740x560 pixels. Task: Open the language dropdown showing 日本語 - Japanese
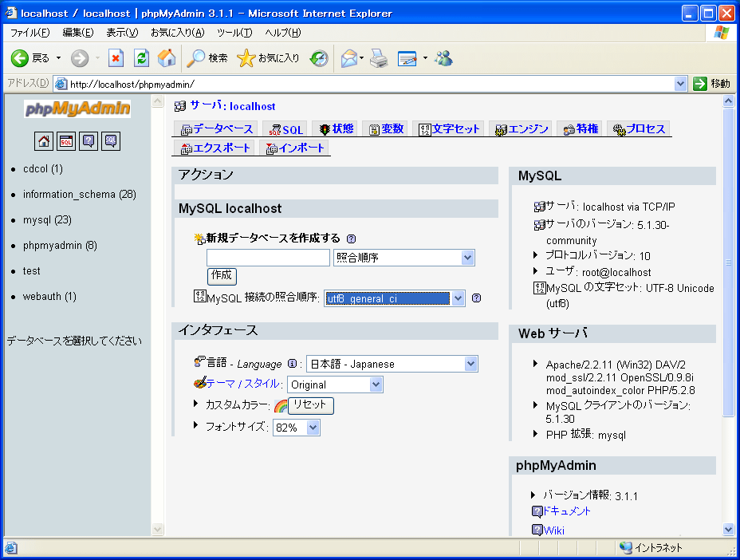[x=392, y=364]
